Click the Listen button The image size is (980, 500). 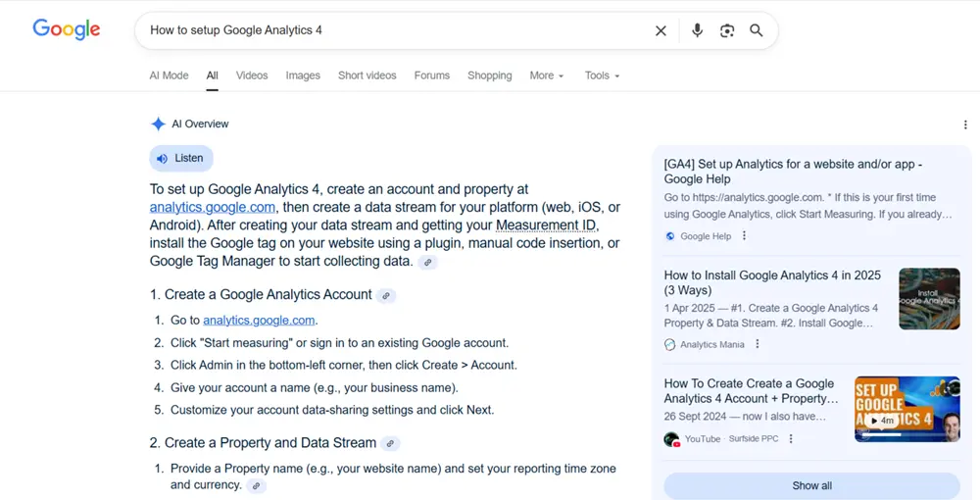pos(181,158)
